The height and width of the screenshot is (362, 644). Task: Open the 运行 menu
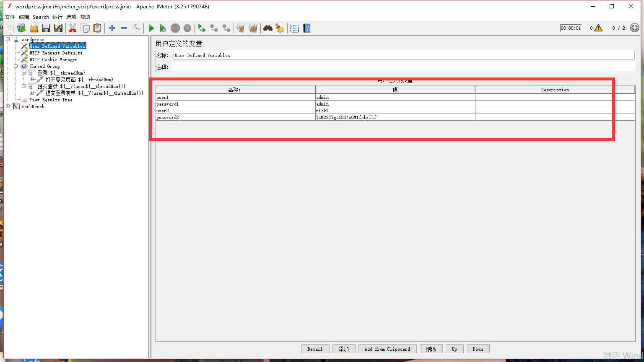click(57, 17)
